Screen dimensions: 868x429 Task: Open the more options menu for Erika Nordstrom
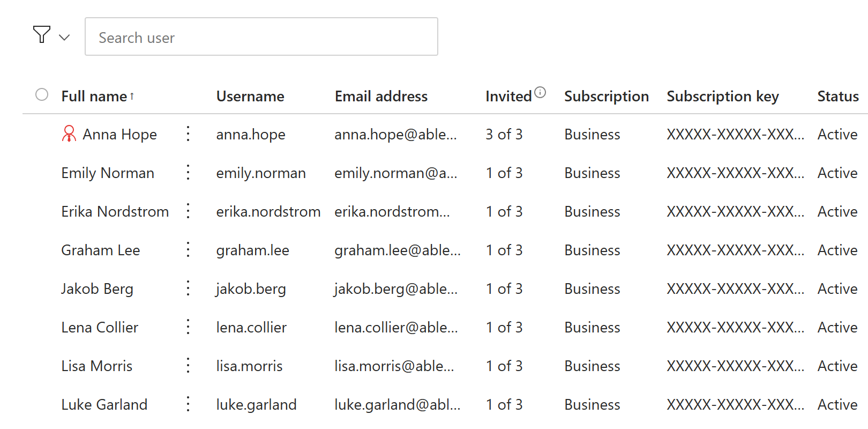[188, 211]
